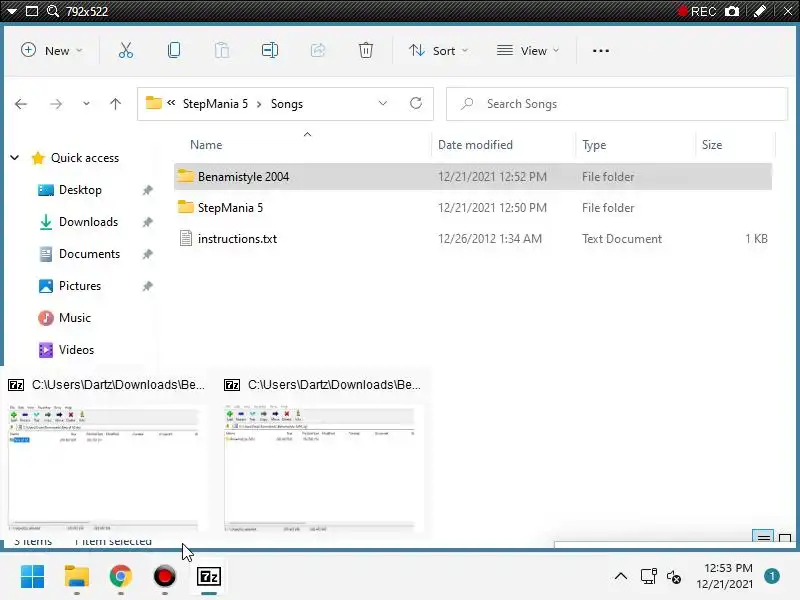The height and width of the screenshot is (600, 800).
Task: Sort by Date modified column header
Action: point(475,145)
